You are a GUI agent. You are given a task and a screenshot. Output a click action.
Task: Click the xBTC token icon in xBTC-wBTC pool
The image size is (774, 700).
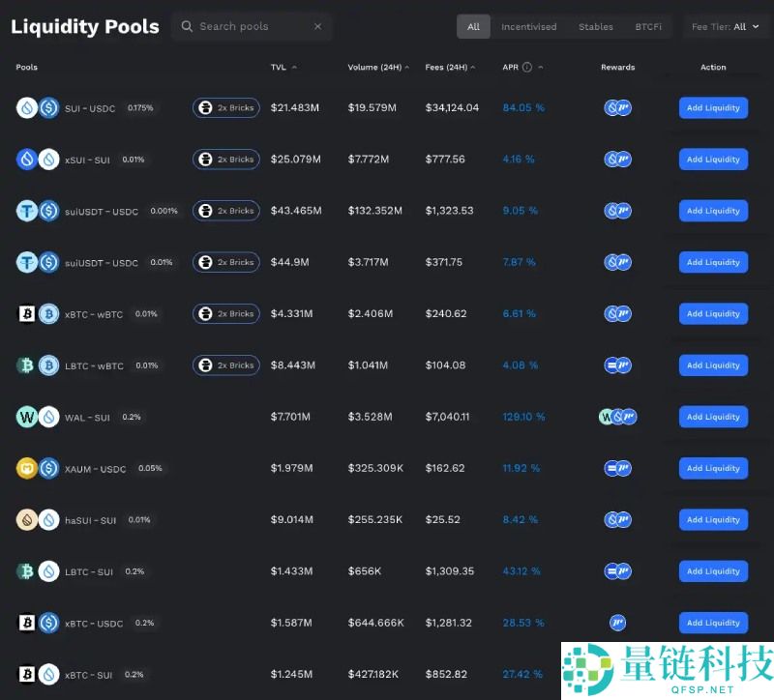[26, 313]
